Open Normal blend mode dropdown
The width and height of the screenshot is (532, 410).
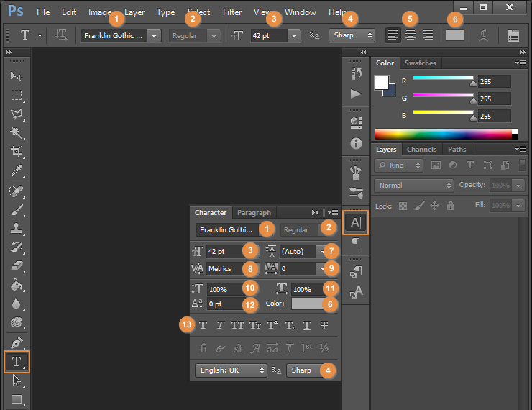click(x=414, y=186)
